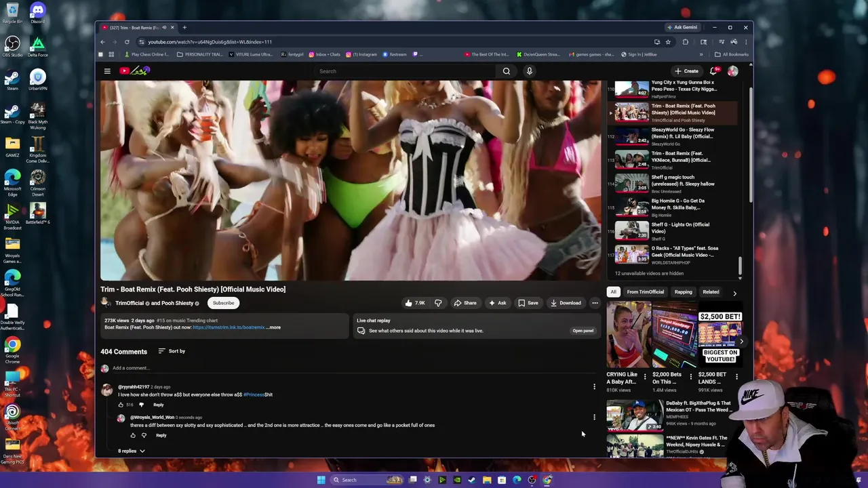Open Discord desktop shortcut
Viewport: 868px width, 488px height.
tap(37, 13)
